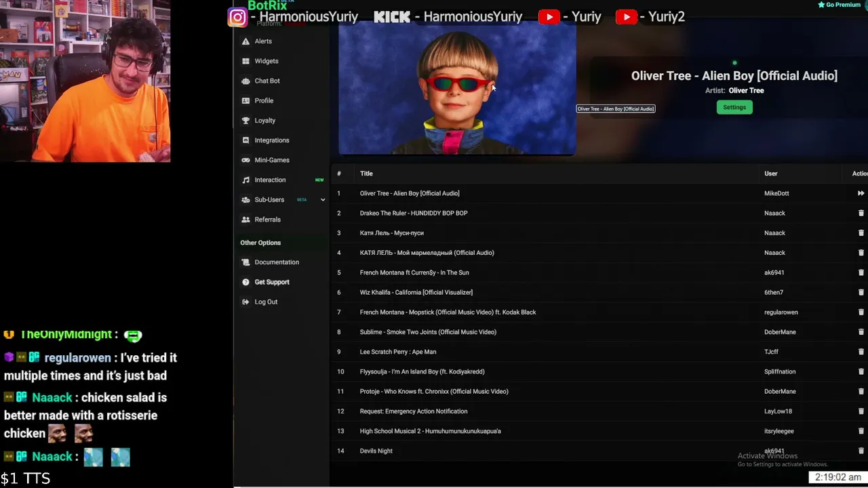Click the bell icon next to Alerts

(245, 41)
